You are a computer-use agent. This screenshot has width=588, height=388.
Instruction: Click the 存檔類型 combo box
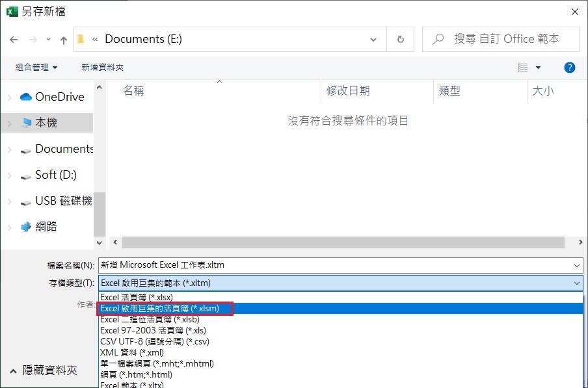340,283
